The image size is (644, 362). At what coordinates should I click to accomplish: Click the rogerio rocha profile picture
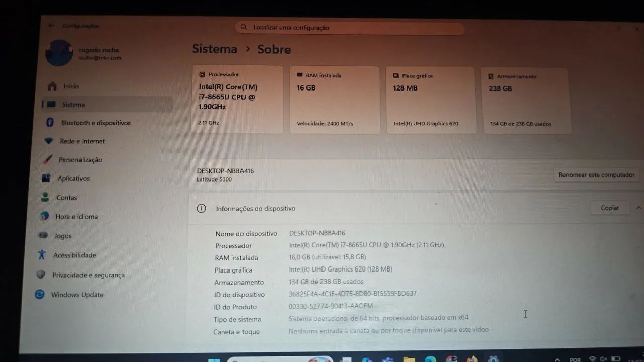(59, 53)
